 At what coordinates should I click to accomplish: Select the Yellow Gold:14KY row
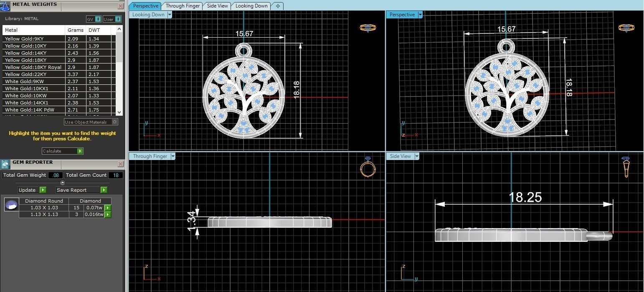click(59, 53)
